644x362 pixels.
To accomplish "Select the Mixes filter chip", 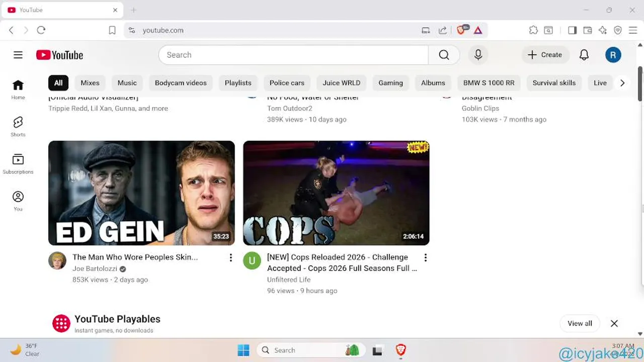I will click(90, 83).
